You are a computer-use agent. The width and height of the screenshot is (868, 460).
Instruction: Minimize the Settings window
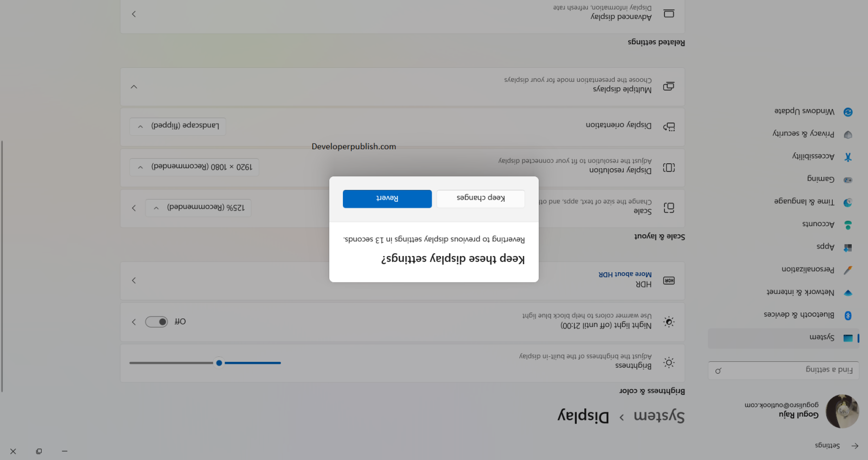(65, 451)
